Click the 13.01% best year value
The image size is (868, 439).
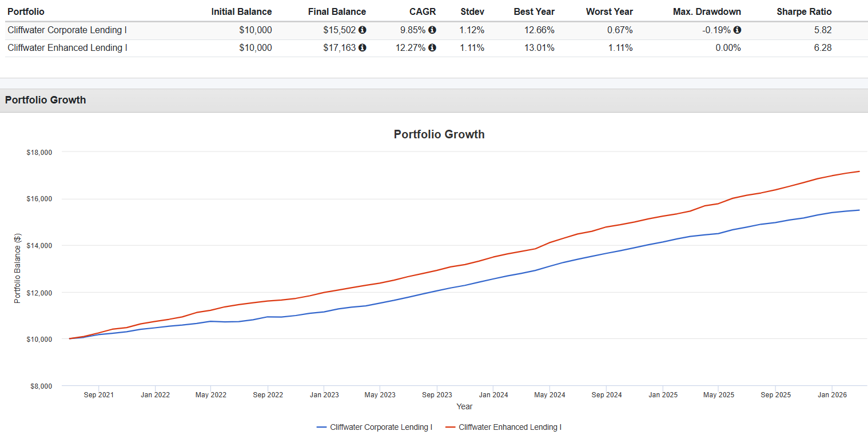(x=539, y=48)
